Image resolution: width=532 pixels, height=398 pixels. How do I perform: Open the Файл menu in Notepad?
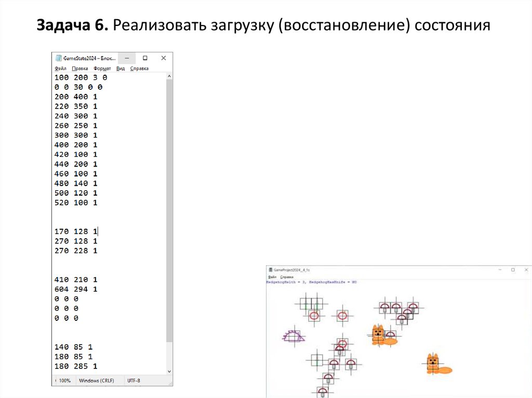pos(60,68)
